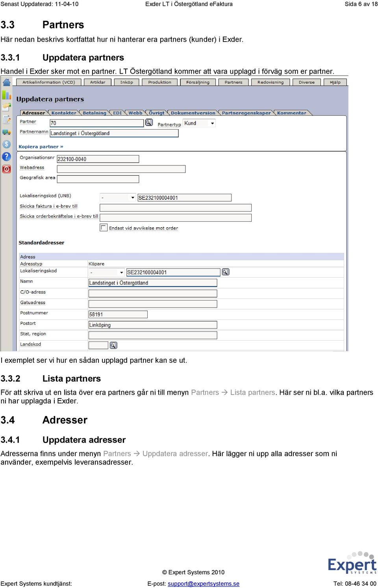
Task: Open the Artikelinformation (VCD) menu
Action: pyautogui.click(x=48, y=82)
